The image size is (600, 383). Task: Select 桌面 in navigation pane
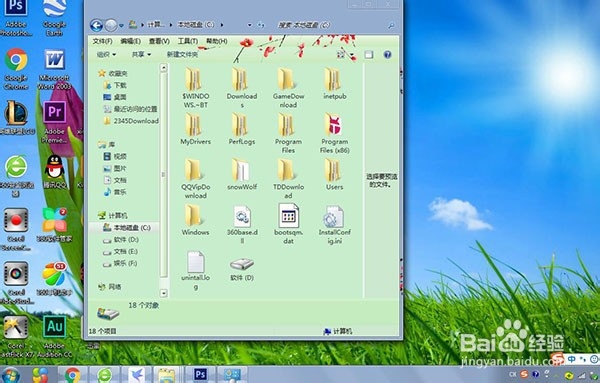point(115,97)
